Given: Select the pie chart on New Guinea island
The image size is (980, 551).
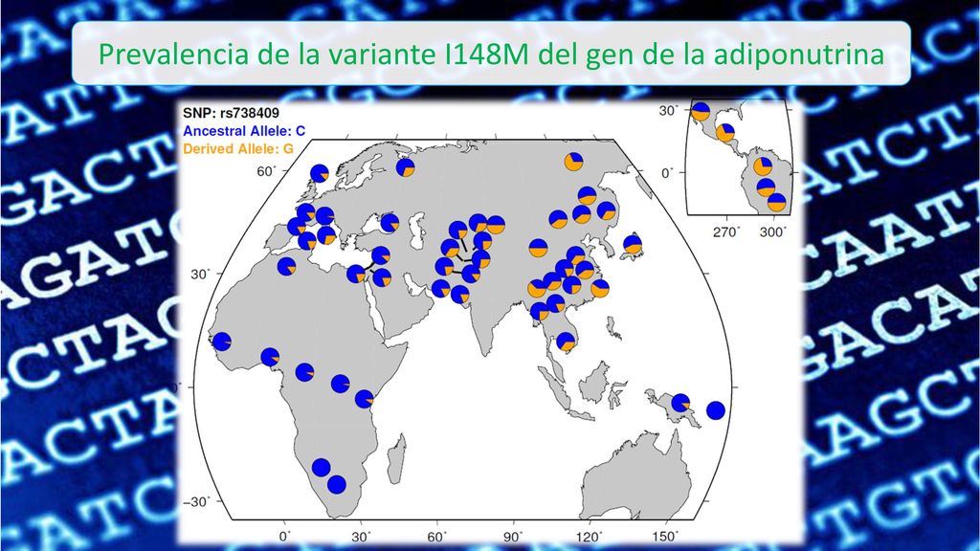Looking at the screenshot, I should click(x=680, y=403).
